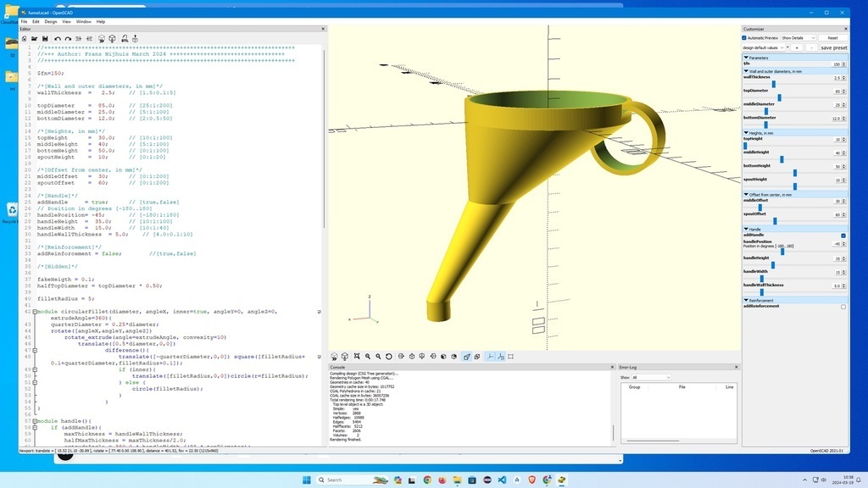Open the Show Details dropdown in Customizer
The width and height of the screenshot is (868, 488).
point(798,37)
